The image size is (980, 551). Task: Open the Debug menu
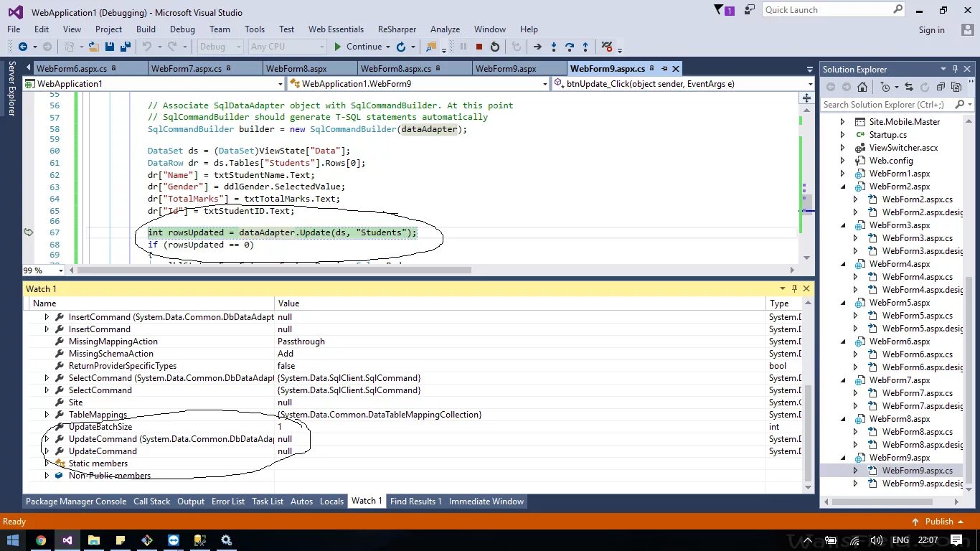(182, 29)
